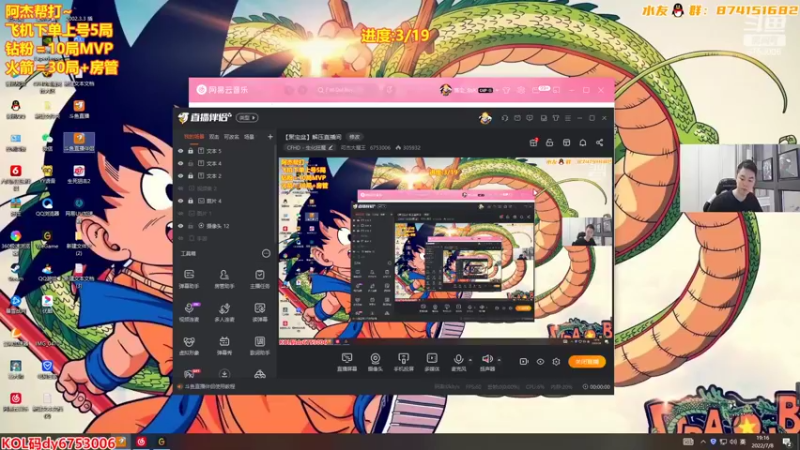Open the 弹幕秀 tool
Viewport: 800px width, 450px height.
[x=224, y=345]
